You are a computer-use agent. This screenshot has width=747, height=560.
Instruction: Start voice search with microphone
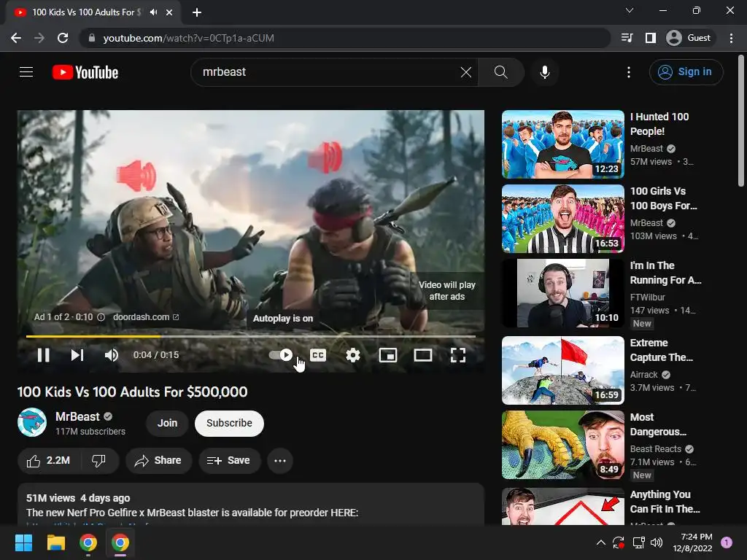click(x=544, y=72)
